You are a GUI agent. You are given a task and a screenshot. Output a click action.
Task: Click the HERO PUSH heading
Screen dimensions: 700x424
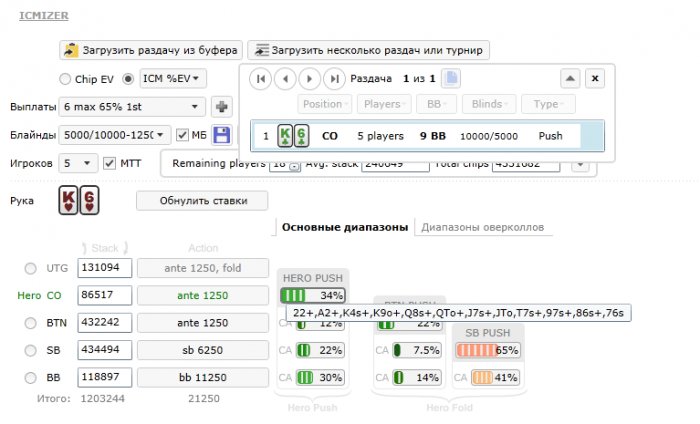click(x=312, y=278)
